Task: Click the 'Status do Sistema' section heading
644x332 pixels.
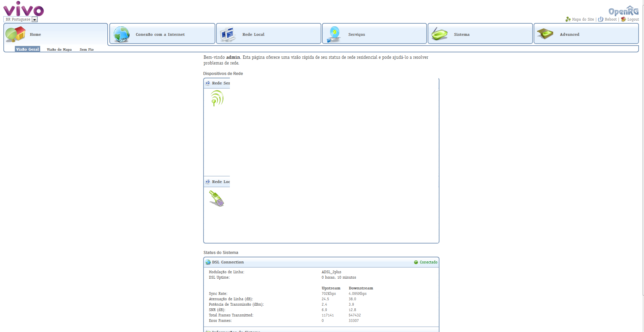Action: (221, 253)
